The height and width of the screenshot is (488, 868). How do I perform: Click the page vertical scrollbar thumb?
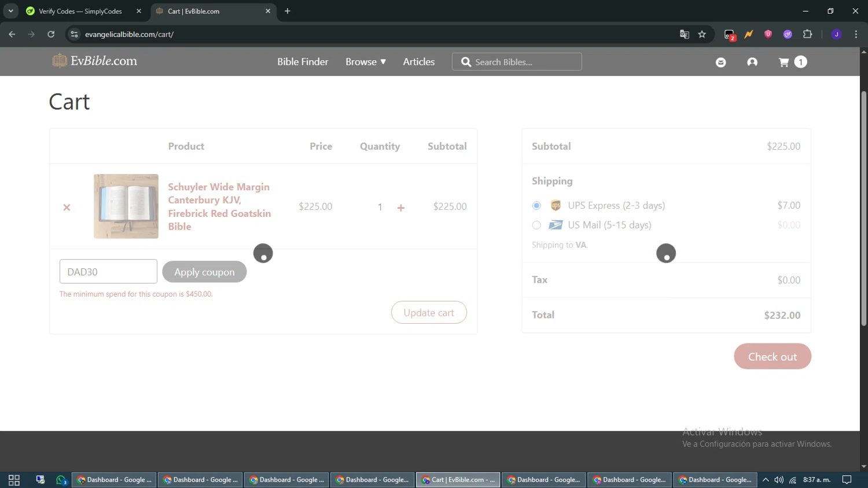(x=864, y=208)
